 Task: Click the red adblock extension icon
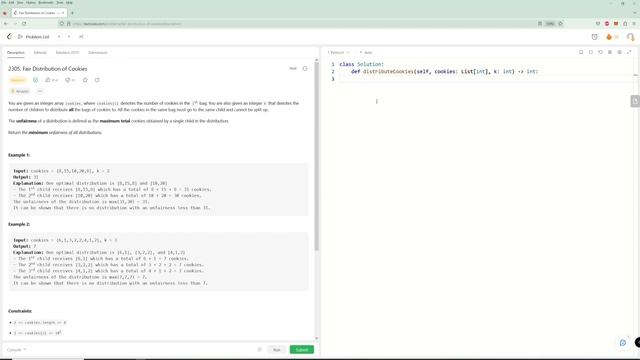(x=607, y=24)
